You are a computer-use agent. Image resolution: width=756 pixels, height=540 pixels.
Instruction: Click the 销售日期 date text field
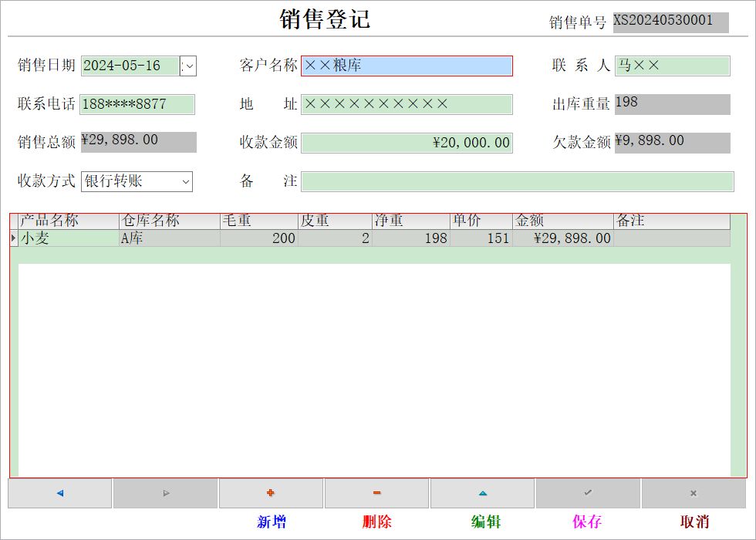click(x=130, y=66)
